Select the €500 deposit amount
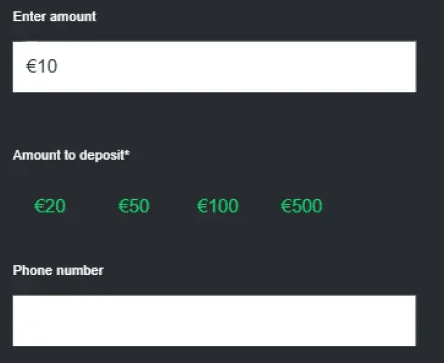The image size is (444, 363). click(x=301, y=206)
